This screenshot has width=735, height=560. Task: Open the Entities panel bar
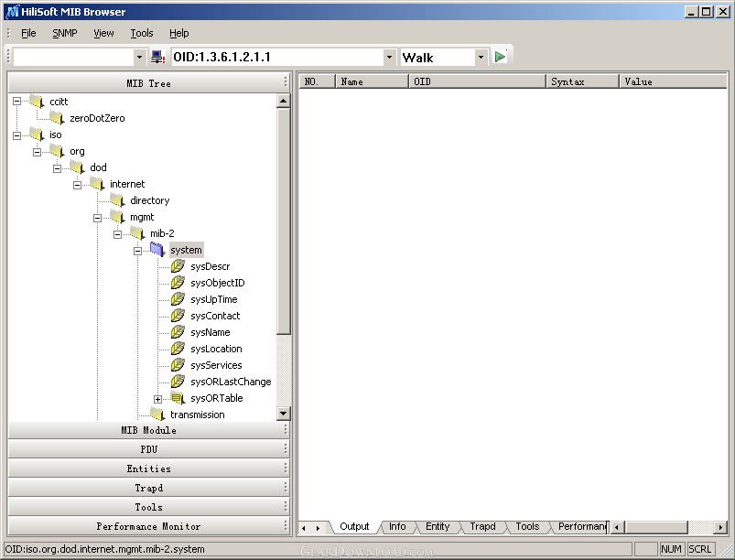[x=148, y=468]
